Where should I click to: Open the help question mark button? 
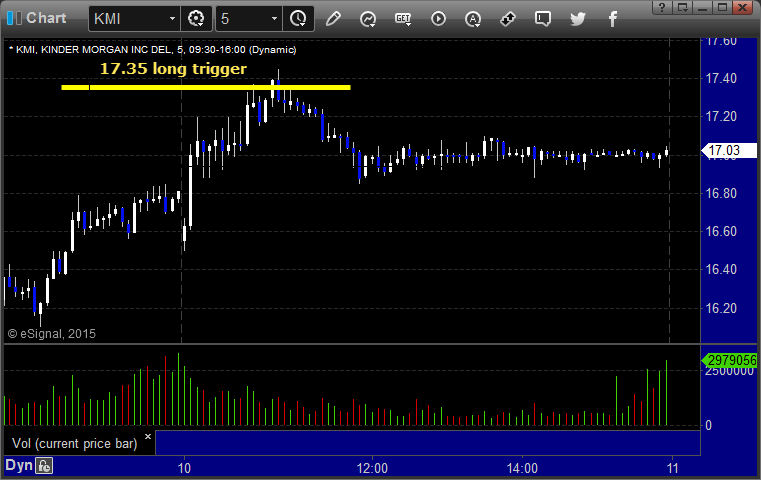tap(662, 7)
